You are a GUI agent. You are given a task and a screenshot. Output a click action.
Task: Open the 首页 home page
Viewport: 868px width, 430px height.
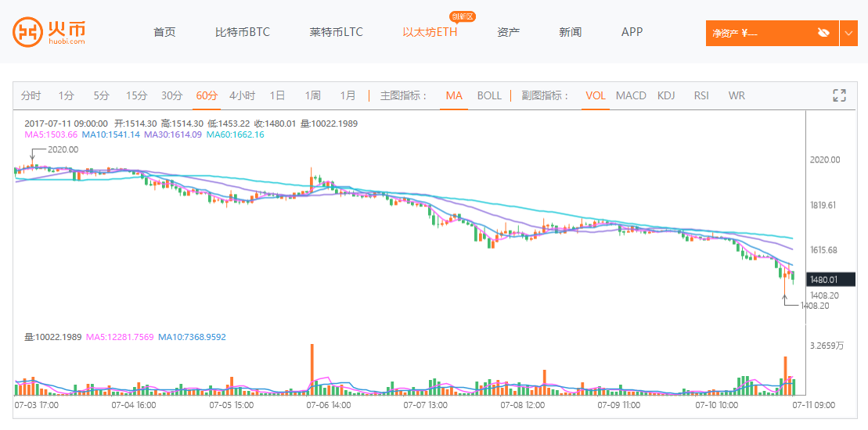point(164,32)
